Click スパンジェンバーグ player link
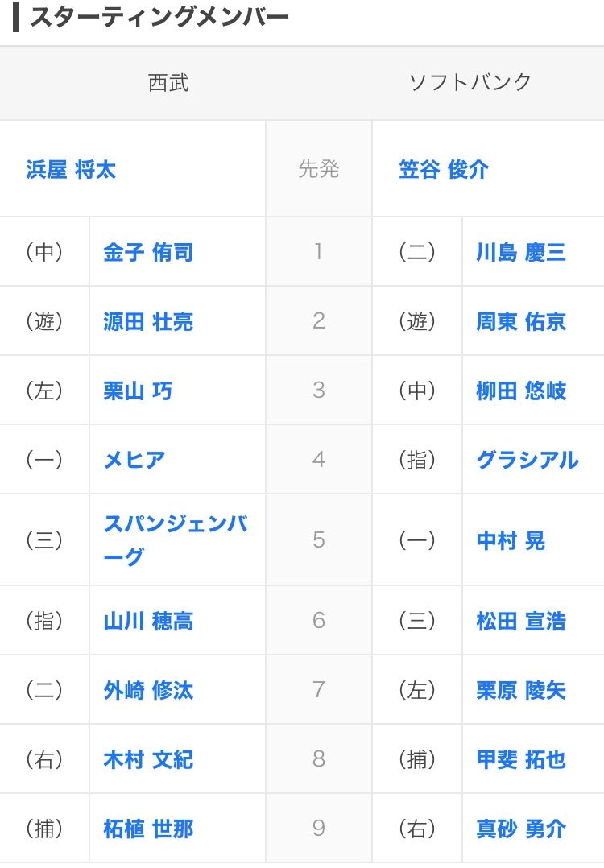Screen dimensions: 604x868 pos(176,539)
